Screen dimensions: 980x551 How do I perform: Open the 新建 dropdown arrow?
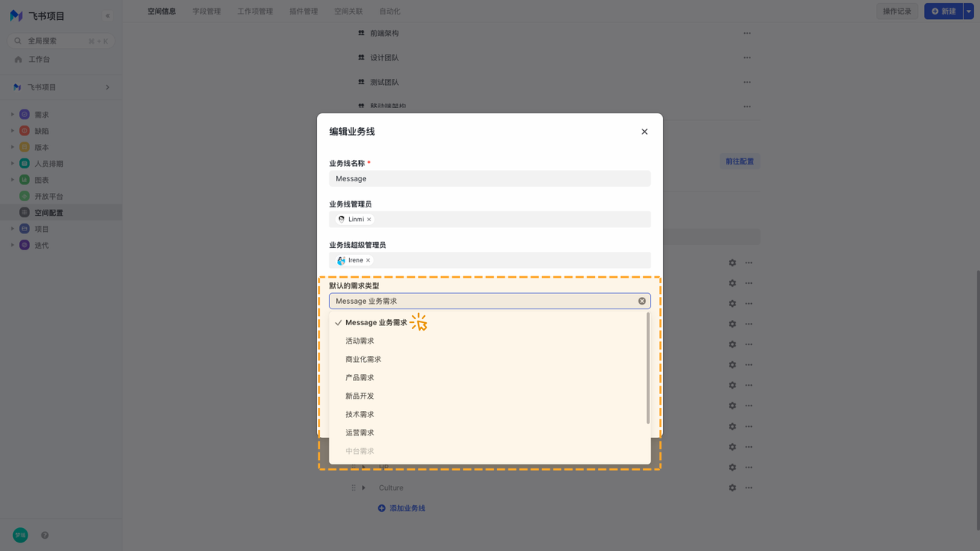[969, 11]
